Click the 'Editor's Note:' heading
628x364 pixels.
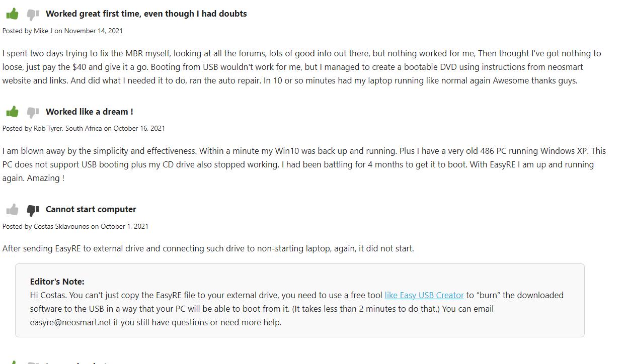click(x=57, y=282)
